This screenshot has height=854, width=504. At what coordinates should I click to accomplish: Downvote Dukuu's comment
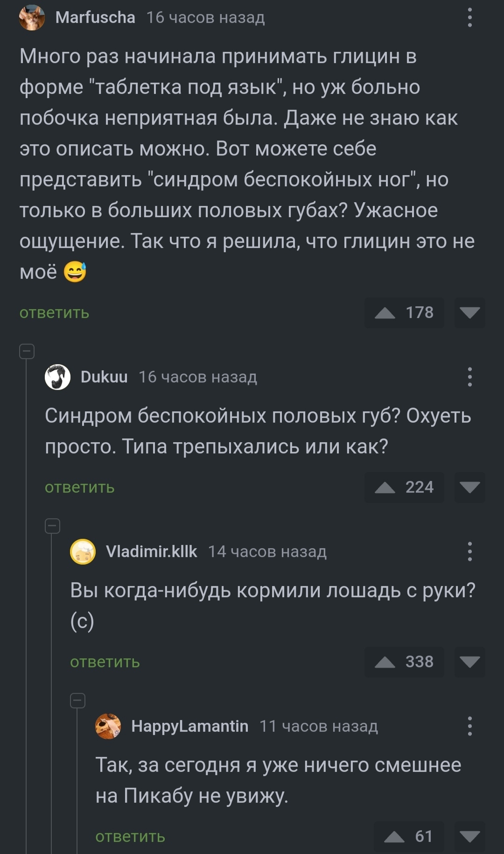point(469,487)
